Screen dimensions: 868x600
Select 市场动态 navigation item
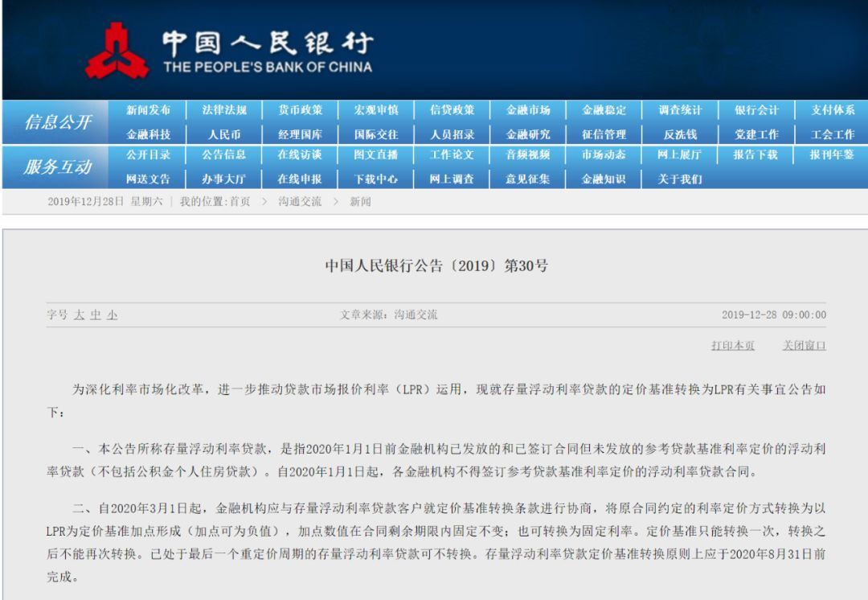point(604,154)
